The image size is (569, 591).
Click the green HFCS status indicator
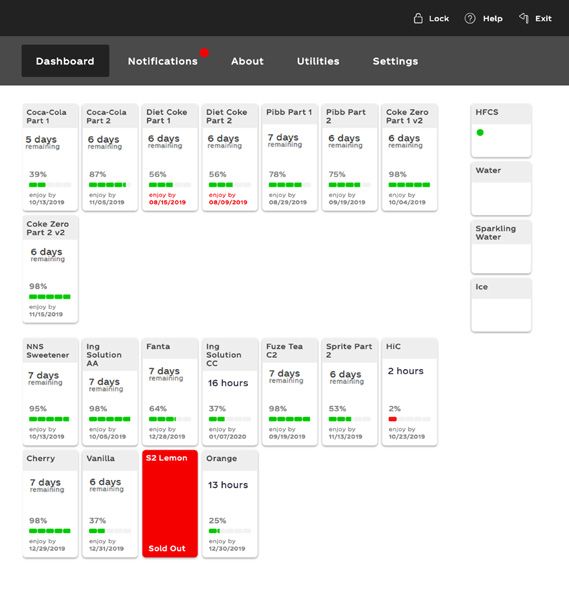(480, 132)
